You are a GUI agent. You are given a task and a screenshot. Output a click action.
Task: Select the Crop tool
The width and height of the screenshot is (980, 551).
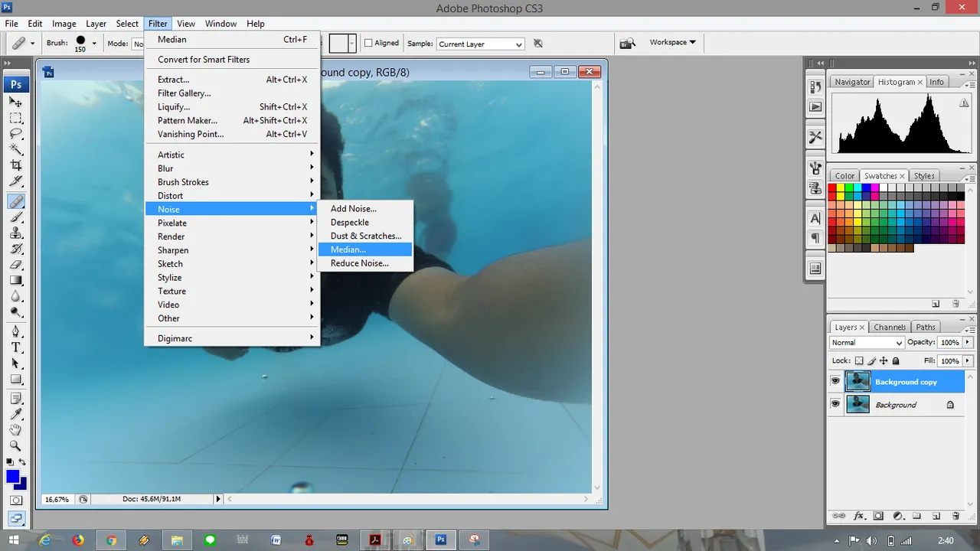(16, 166)
